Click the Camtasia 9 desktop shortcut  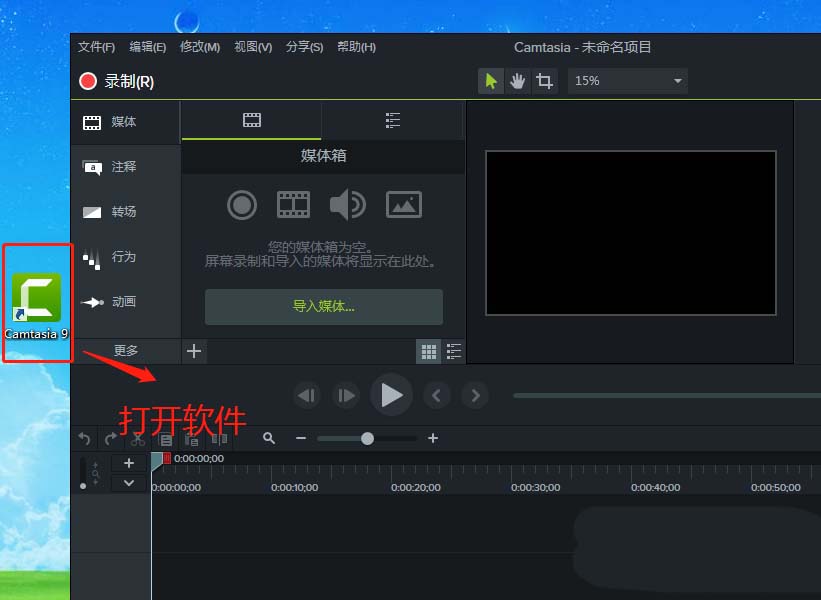pos(37,307)
